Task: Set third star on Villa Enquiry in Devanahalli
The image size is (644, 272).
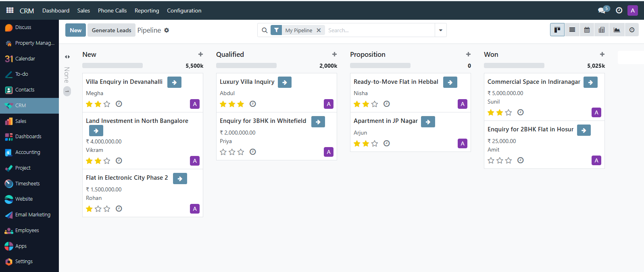Action: coord(107,104)
